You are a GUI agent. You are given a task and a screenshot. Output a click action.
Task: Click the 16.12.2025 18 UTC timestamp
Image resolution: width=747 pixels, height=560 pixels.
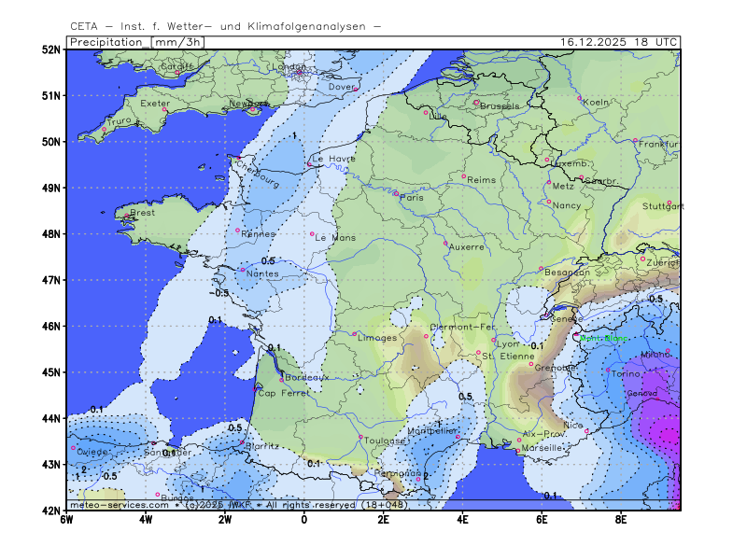(x=619, y=42)
